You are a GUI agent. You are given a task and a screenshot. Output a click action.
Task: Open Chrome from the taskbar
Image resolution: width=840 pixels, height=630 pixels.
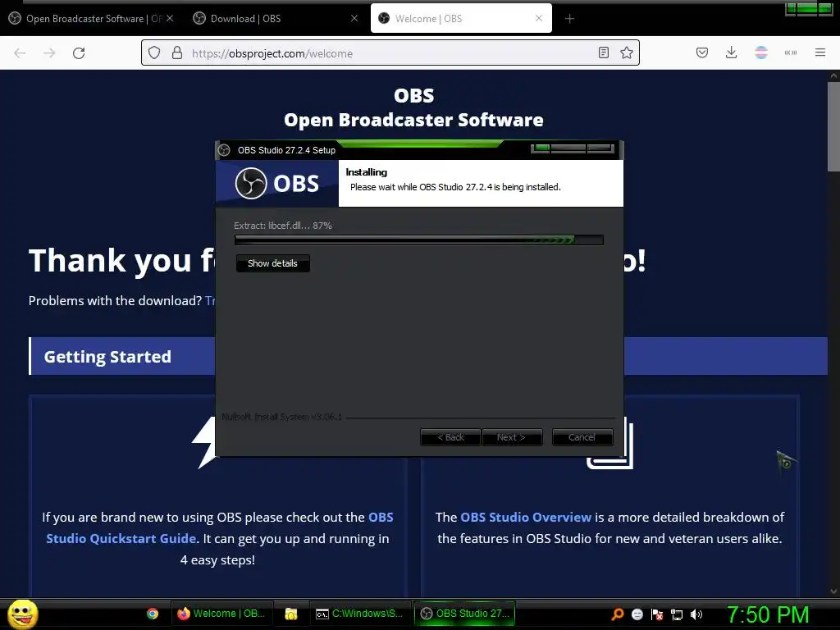pos(153,614)
